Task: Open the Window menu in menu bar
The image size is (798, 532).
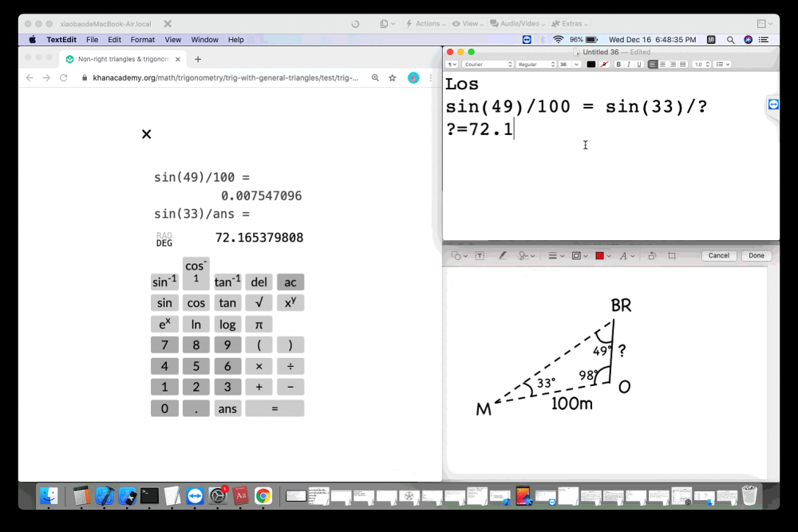Action: pos(204,39)
